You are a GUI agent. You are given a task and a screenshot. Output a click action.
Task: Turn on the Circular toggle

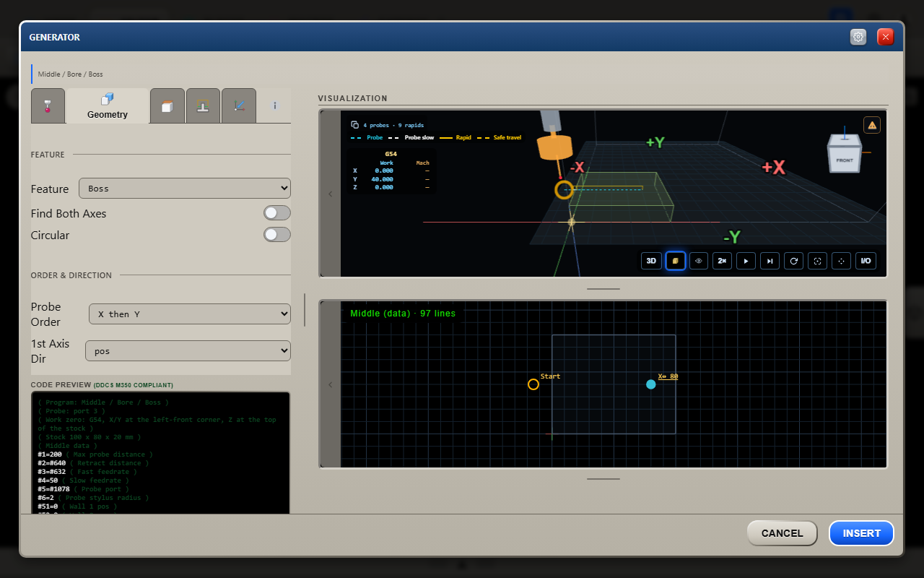pos(277,235)
